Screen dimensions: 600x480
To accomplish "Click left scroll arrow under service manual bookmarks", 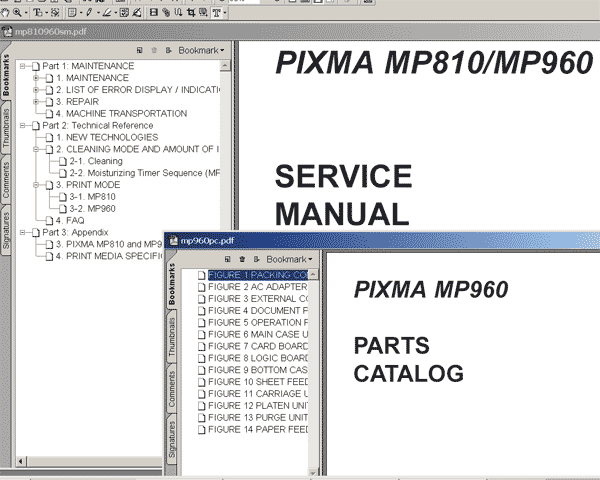I will (x=21, y=461).
